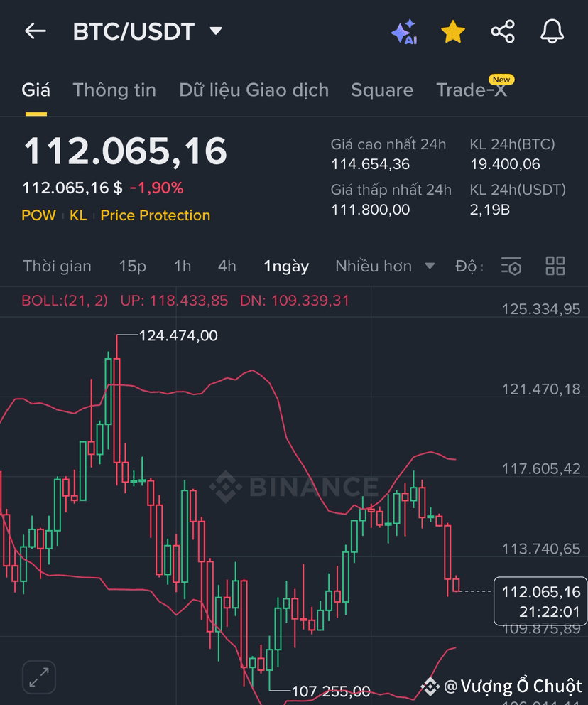The width and height of the screenshot is (588, 705).
Task: Switch to the Thông tin tab
Action: point(114,90)
